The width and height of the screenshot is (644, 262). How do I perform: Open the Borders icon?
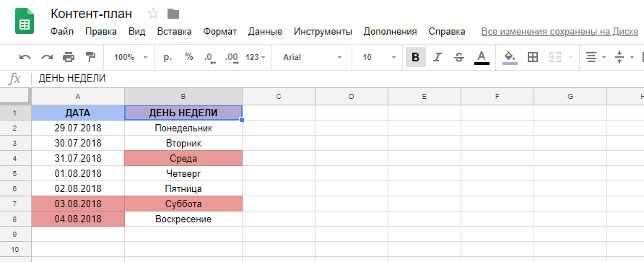click(533, 58)
